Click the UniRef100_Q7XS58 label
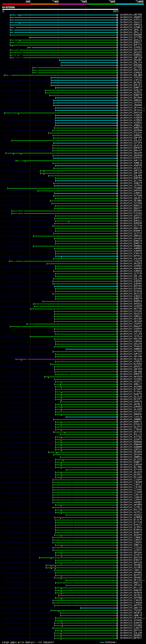Viewport: 146px width, 644px height. (x=131, y=67)
